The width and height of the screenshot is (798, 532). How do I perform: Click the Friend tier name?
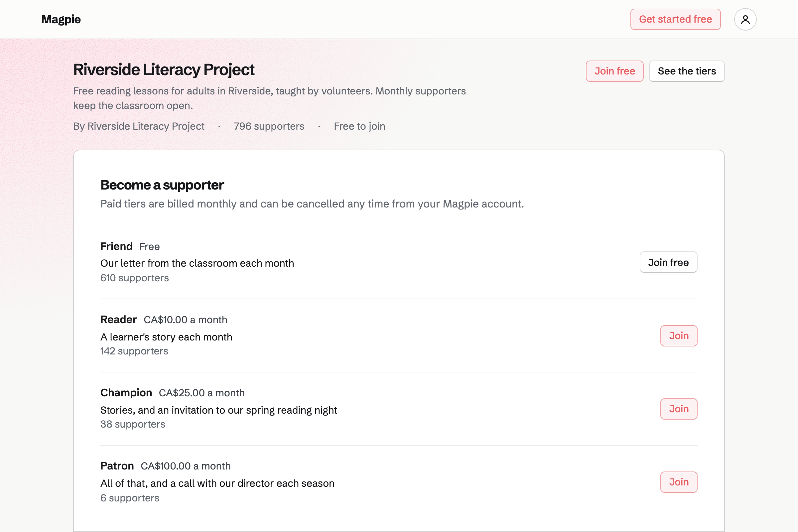pyautogui.click(x=116, y=246)
